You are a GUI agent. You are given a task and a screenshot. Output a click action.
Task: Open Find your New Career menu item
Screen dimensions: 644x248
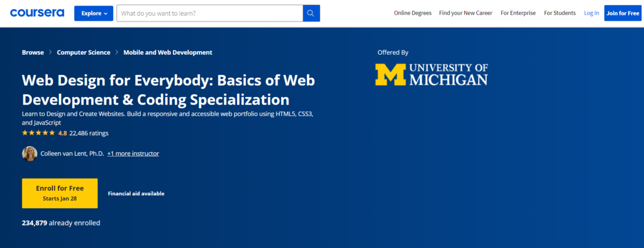[466, 13]
